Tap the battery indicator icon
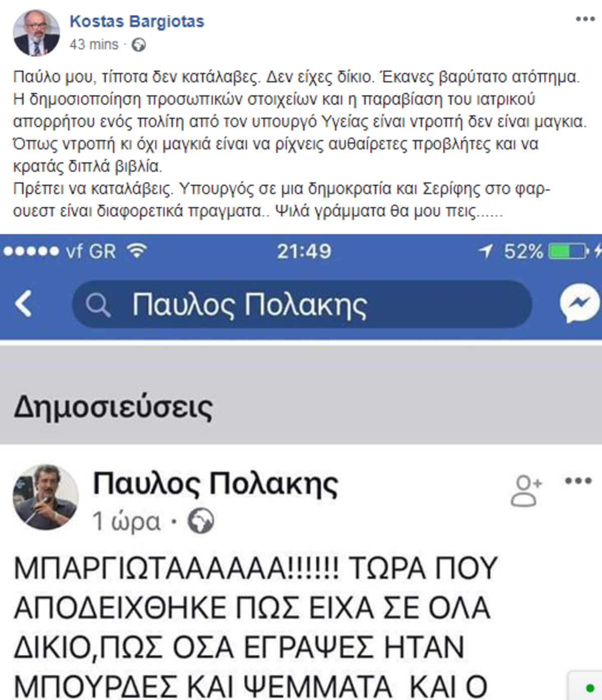Image resolution: width=602 pixels, height=700 pixels. click(x=568, y=251)
